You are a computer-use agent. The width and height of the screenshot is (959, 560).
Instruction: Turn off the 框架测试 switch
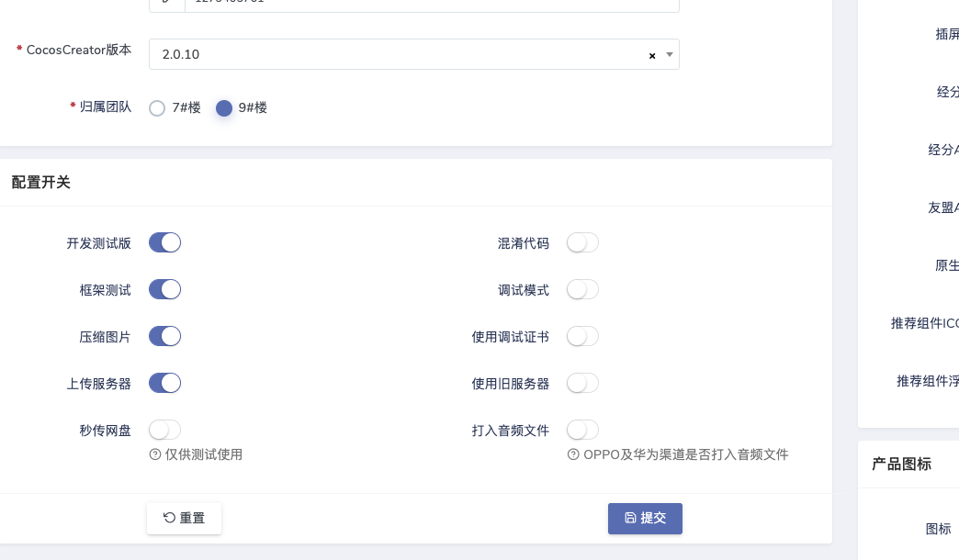point(165,289)
